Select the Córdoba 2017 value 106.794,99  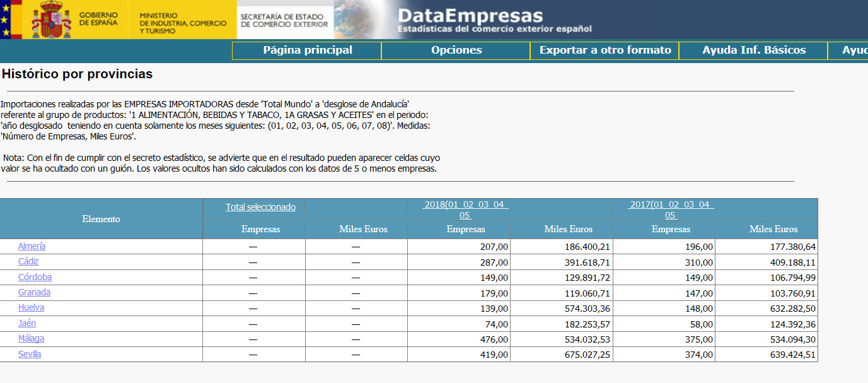[793, 278]
